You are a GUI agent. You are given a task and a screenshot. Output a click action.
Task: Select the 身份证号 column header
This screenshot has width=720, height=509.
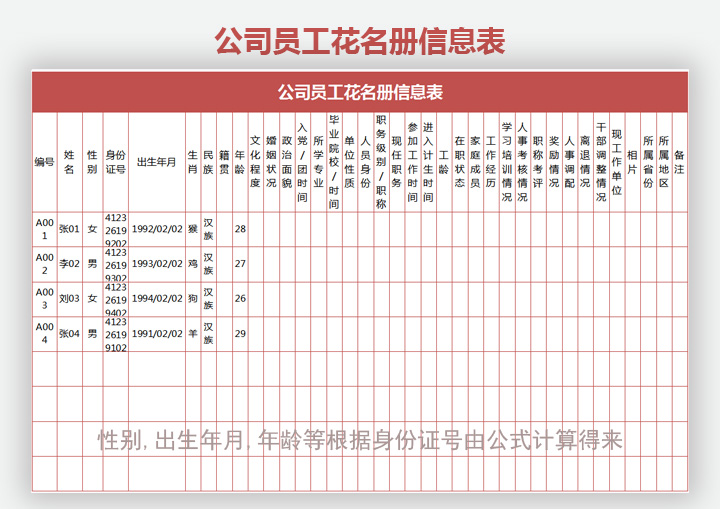tap(115, 162)
